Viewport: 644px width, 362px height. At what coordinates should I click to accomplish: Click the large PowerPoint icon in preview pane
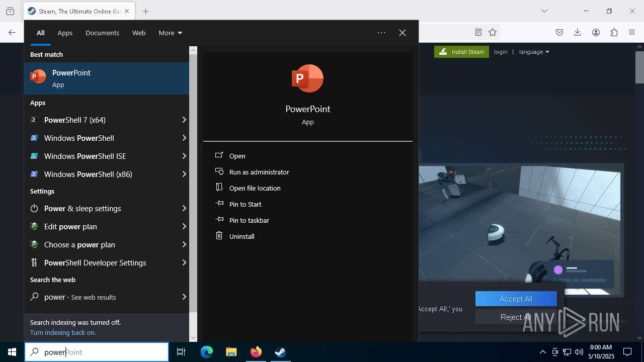tap(307, 78)
